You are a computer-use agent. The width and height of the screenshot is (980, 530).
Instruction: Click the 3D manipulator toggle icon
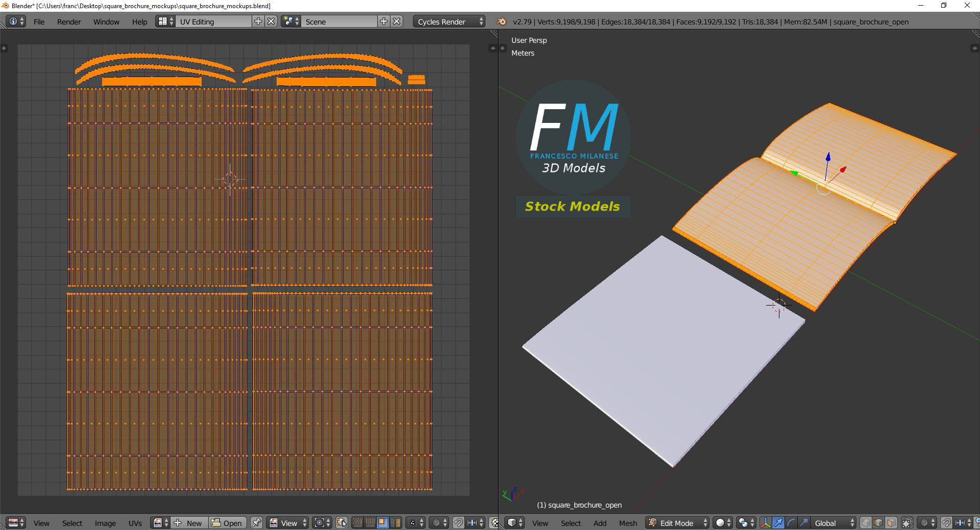[x=766, y=523]
